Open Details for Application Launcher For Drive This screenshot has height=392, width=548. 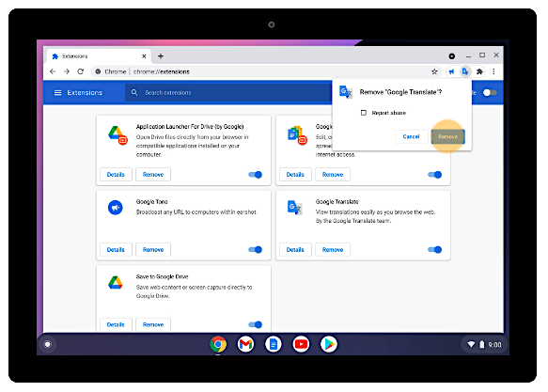(116, 175)
